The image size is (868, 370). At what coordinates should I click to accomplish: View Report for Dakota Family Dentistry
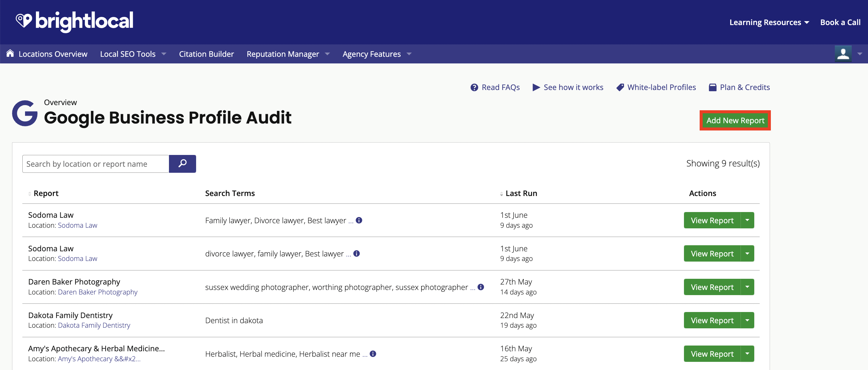(712, 320)
